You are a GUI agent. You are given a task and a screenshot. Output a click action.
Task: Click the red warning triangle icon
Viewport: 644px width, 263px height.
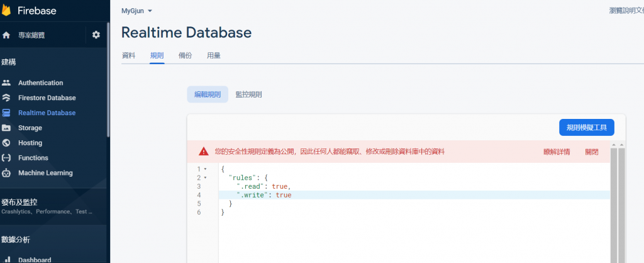pos(204,152)
